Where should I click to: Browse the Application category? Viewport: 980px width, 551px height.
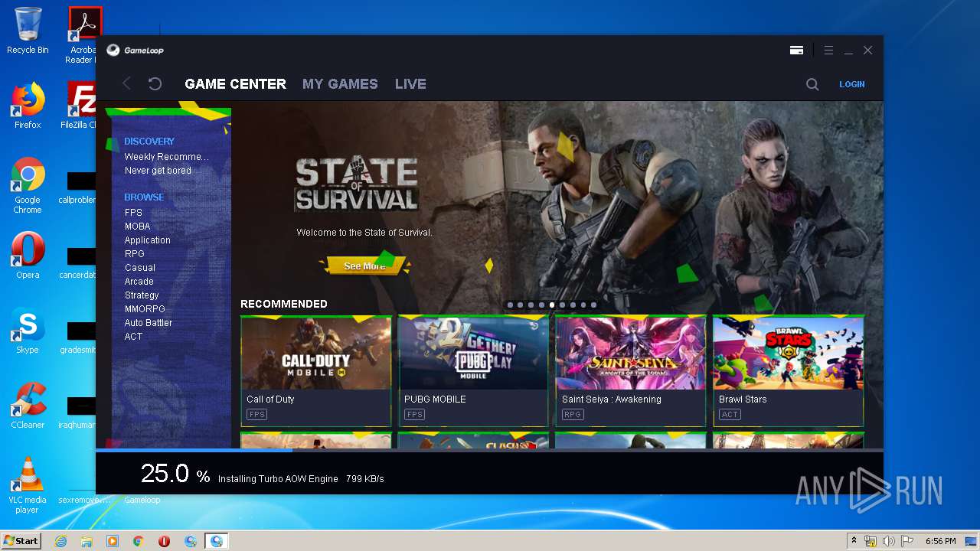point(147,240)
